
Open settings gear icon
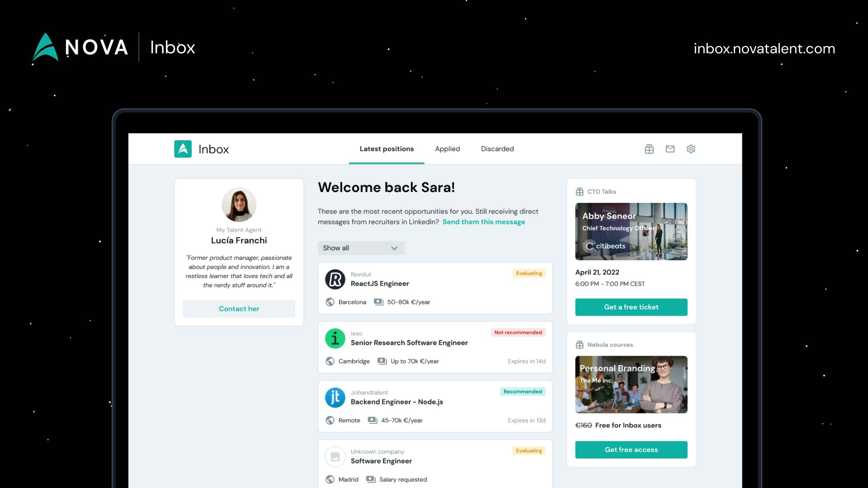pyautogui.click(x=691, y=149)
